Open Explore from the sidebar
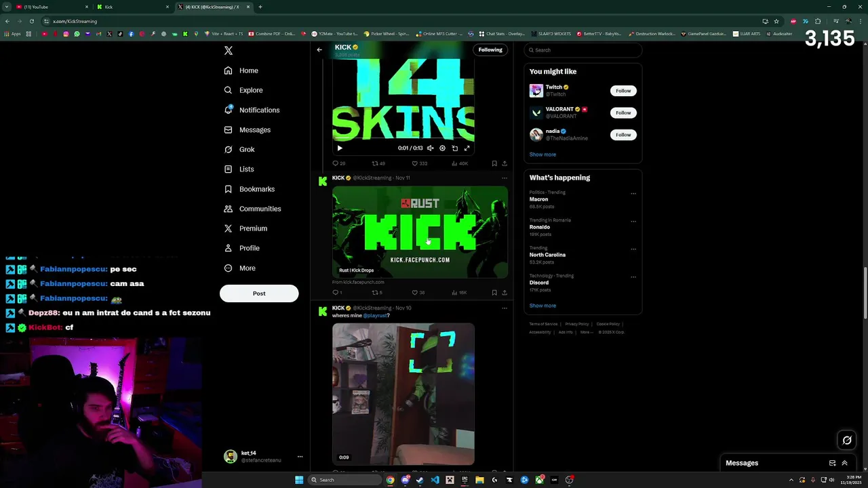Image resolution: width=868 pixels, height=488 pixels. coord(243,90)
